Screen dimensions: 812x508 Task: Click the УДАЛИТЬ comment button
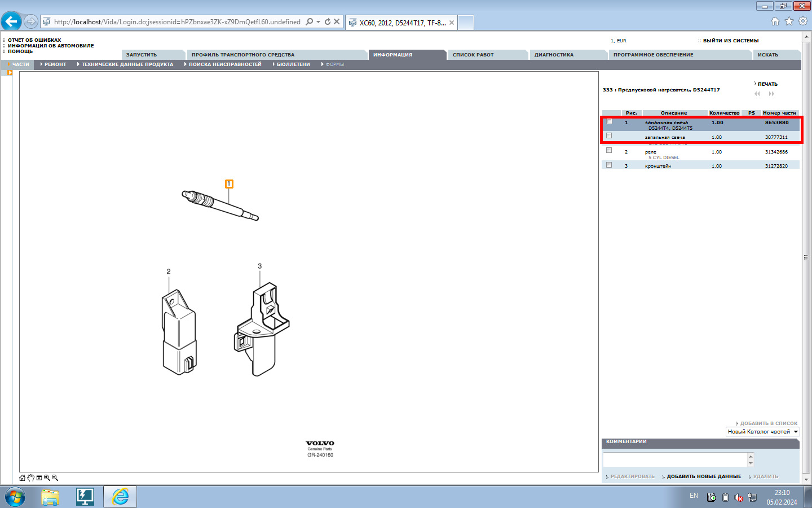click(765, 476)
